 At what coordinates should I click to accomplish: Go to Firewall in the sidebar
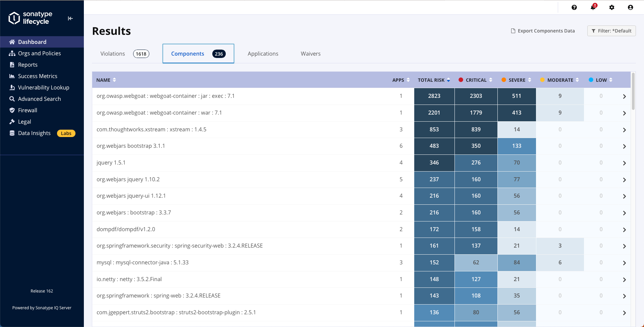[28, 110]
